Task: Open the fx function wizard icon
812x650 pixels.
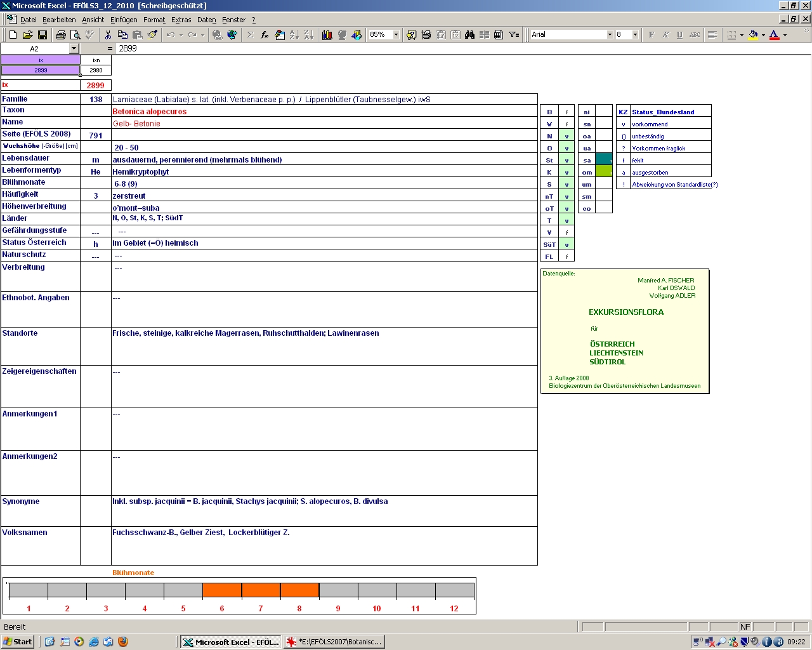Action: 265,35
